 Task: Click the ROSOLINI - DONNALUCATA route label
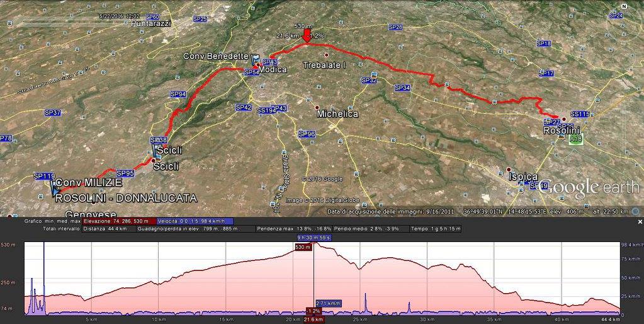[126, 198]
